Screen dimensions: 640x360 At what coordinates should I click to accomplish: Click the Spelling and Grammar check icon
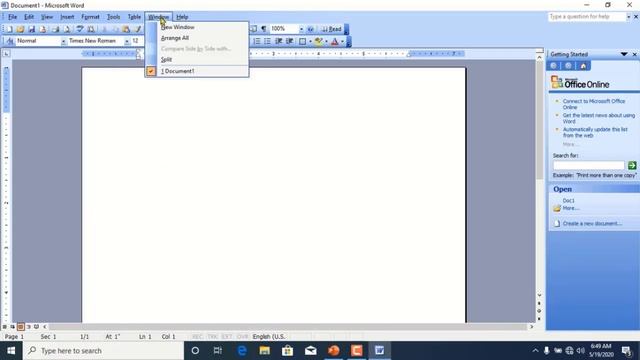click(x=80, y=29)
